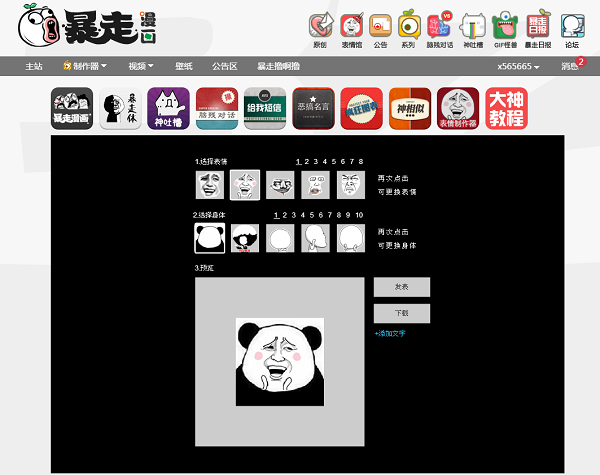Go to expression page 8
The image size is (600, 475).
click(361, 162)
